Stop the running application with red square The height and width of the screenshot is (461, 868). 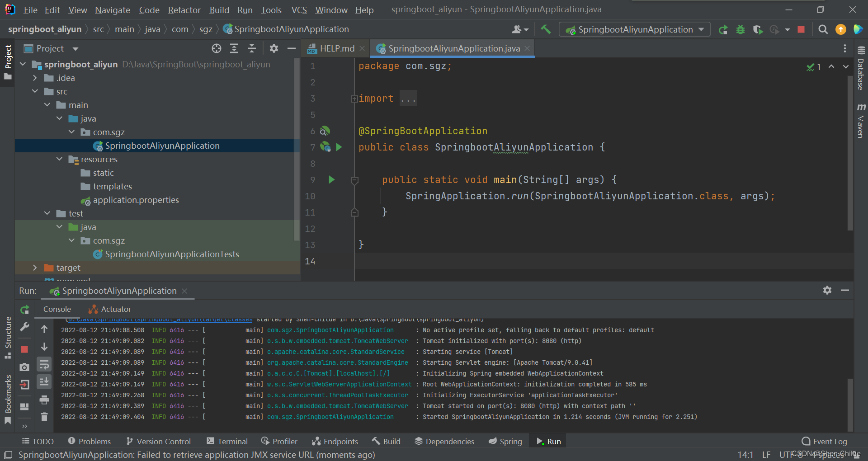tap(801, 29)
